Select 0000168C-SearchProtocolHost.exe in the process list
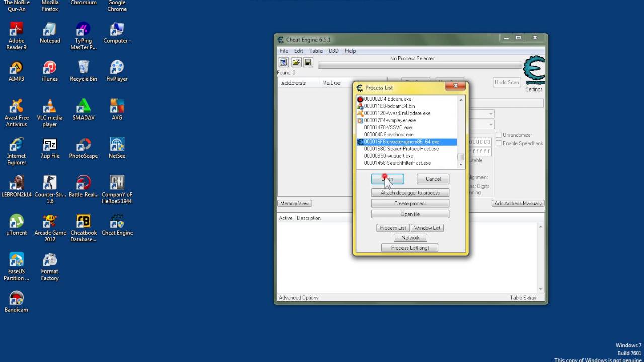Screen dimensions: 644x362 (x=407, y=149)
